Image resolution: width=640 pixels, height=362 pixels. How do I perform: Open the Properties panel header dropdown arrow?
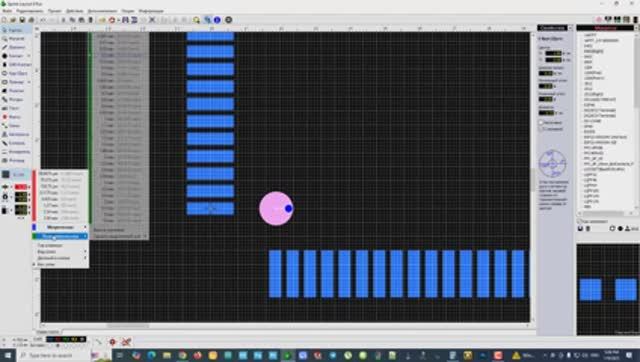pos(570,28)
